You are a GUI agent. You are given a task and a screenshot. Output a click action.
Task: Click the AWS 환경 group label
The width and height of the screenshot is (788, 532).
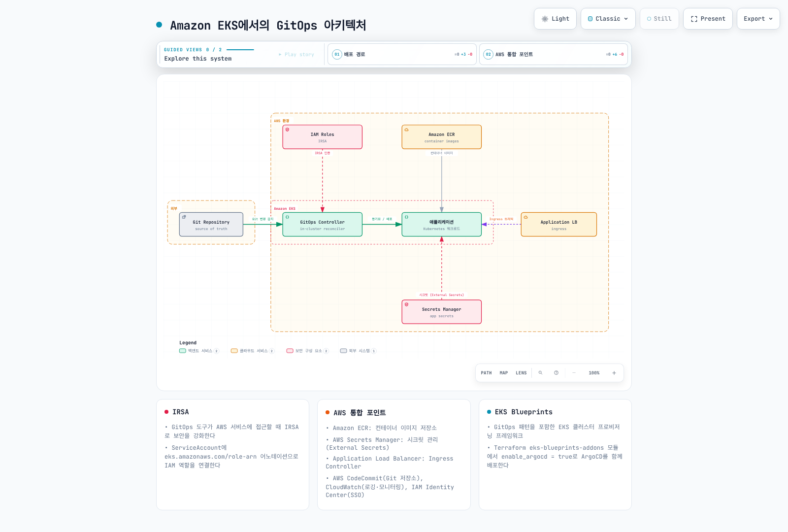click(282, 121)
